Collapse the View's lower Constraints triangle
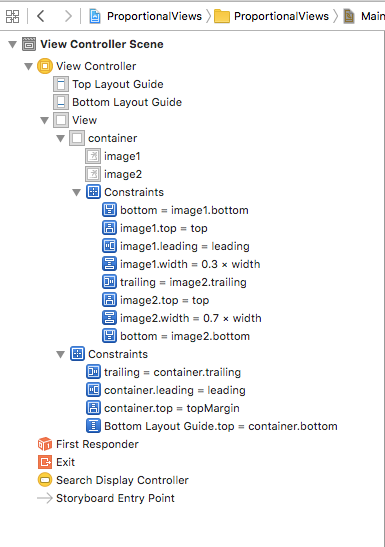The width and height of the screenshot is (385, 547). click(x=61, y=354)
